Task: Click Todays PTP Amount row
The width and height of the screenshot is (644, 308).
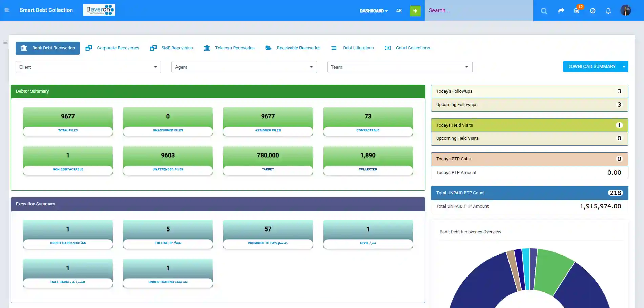Action: (x=529, y=173)
